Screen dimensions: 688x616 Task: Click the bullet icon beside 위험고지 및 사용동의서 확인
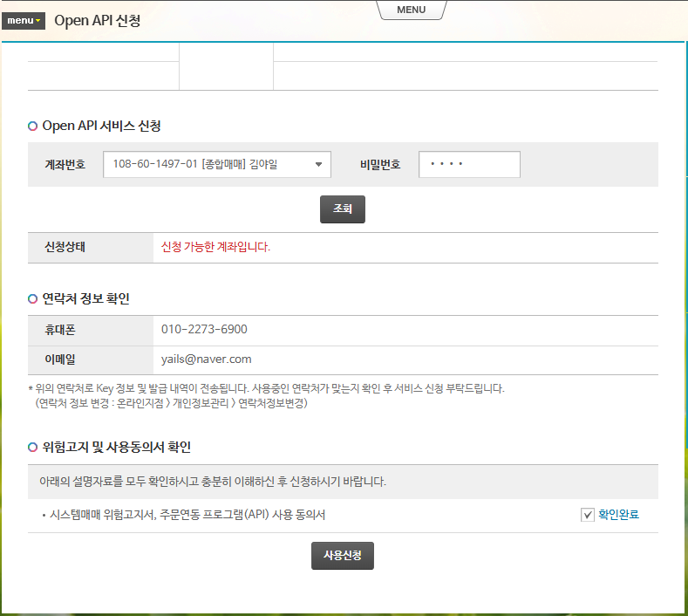click(x=33, y=447)
